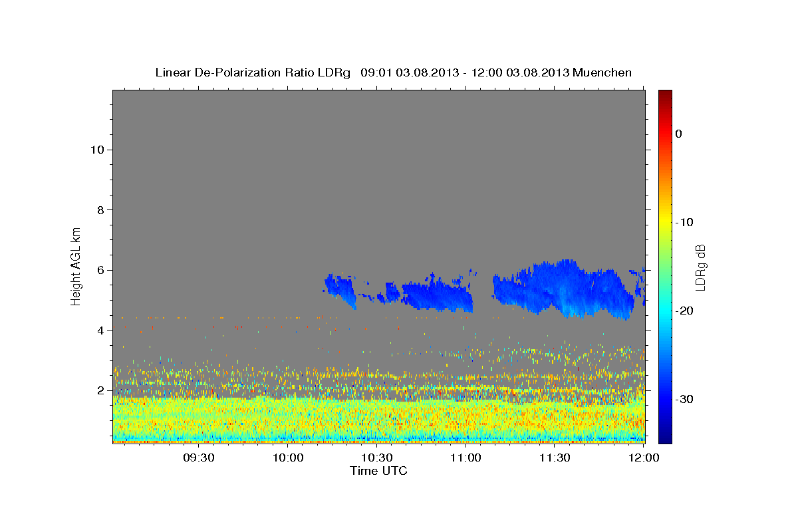Click the height tick label 8
The width and height of the screenshot is (798, 532).
click(100, 210)
